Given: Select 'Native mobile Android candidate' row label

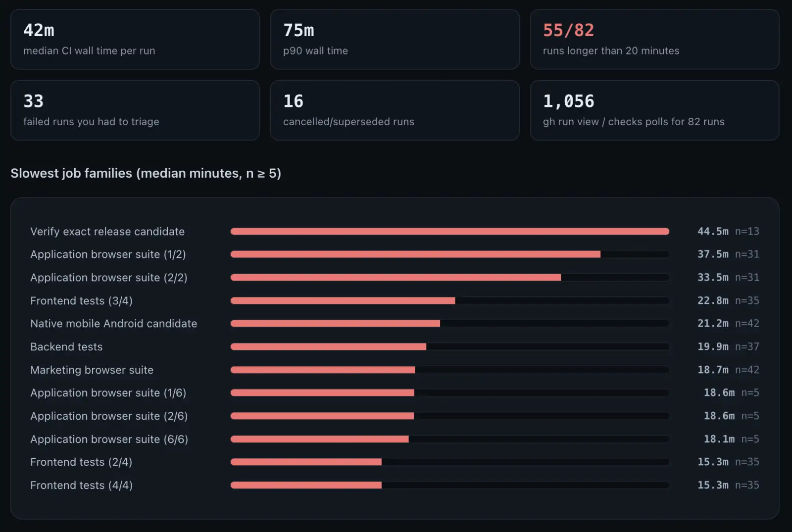Looking at the screenshot, I should [114, 324].
